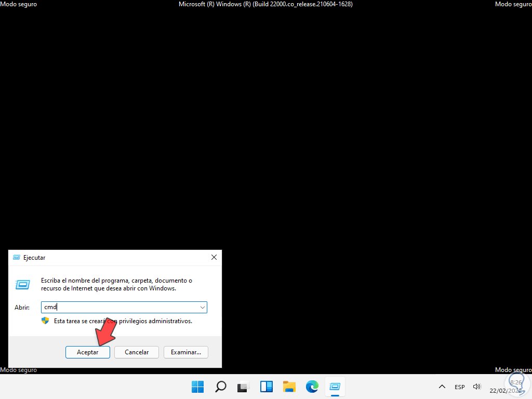Open Task View on the taskbar
The image size is (532, 399).
coord(243,387)
